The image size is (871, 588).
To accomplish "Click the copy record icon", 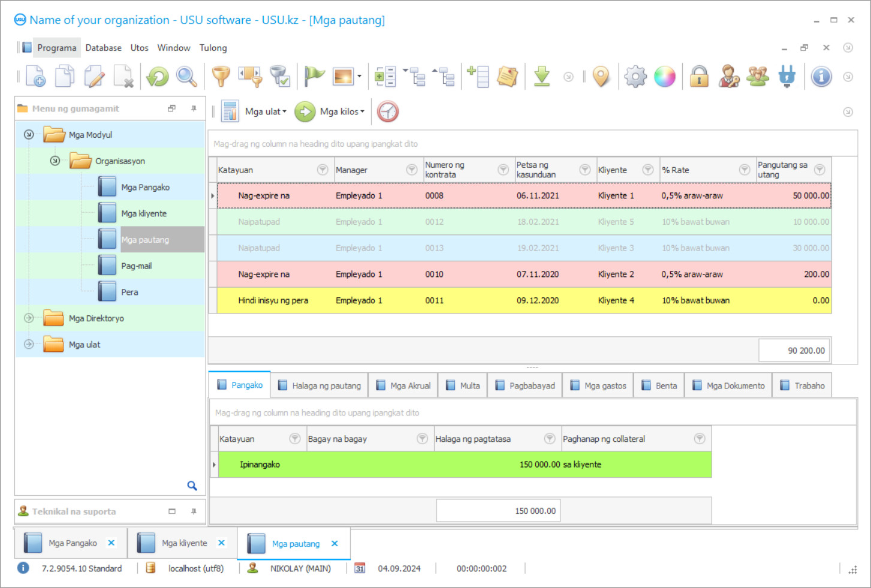I will click(65, 76).
